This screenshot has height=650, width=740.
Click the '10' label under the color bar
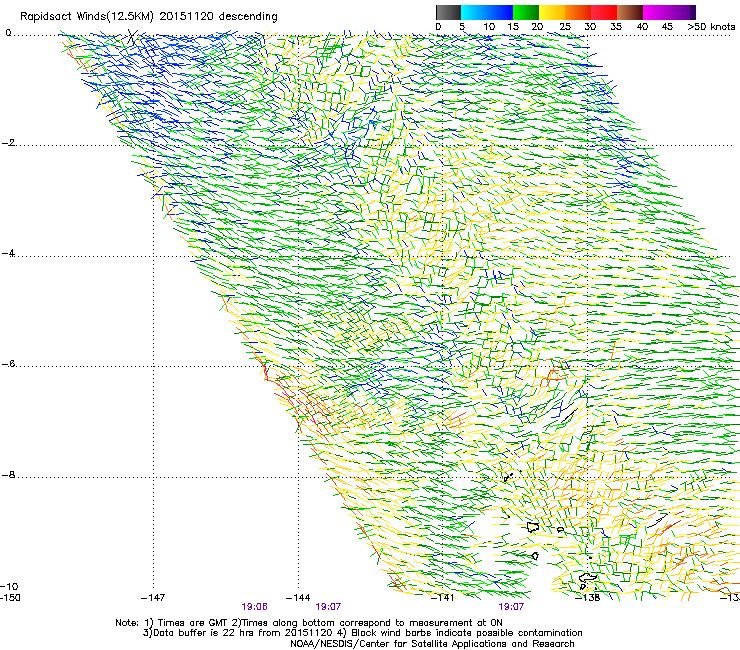(489, 27)
